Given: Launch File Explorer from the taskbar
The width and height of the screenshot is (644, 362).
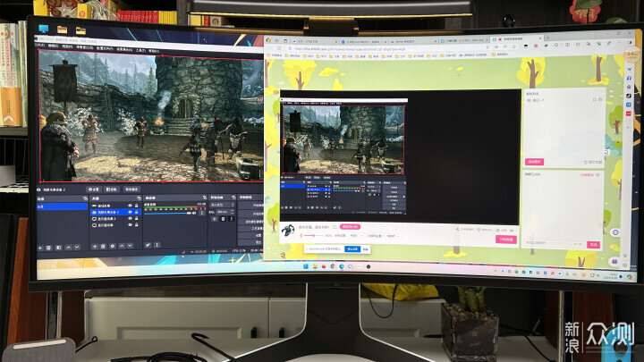Looking at the screenshot, I should click(315, 266).
